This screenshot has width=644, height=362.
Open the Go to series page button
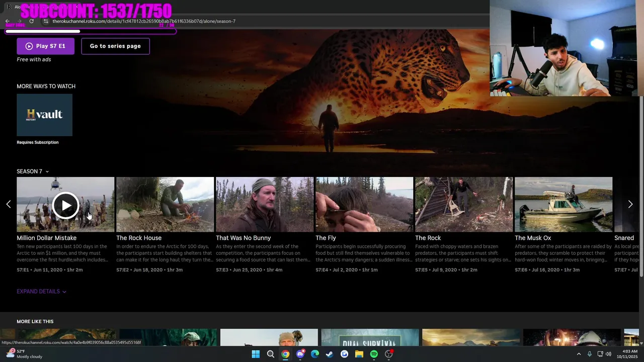[115, 46]
